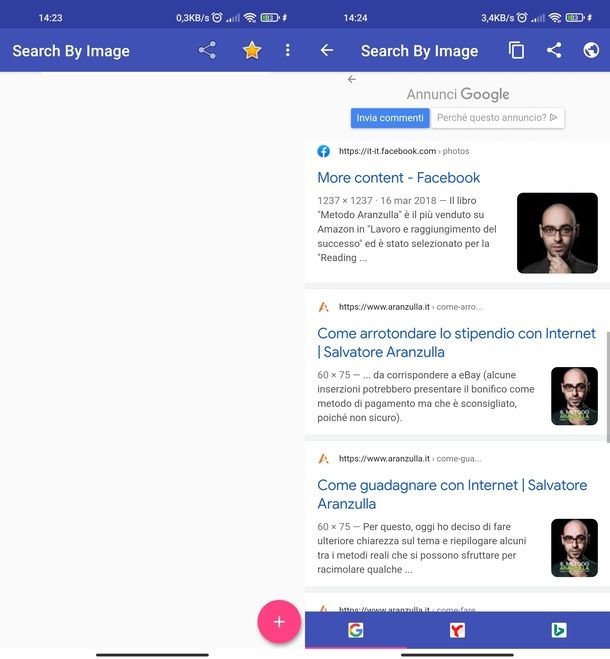Tap Aranzulla favicon beside come-gua URL
610x659 pixels.
(x=323, y=459)
